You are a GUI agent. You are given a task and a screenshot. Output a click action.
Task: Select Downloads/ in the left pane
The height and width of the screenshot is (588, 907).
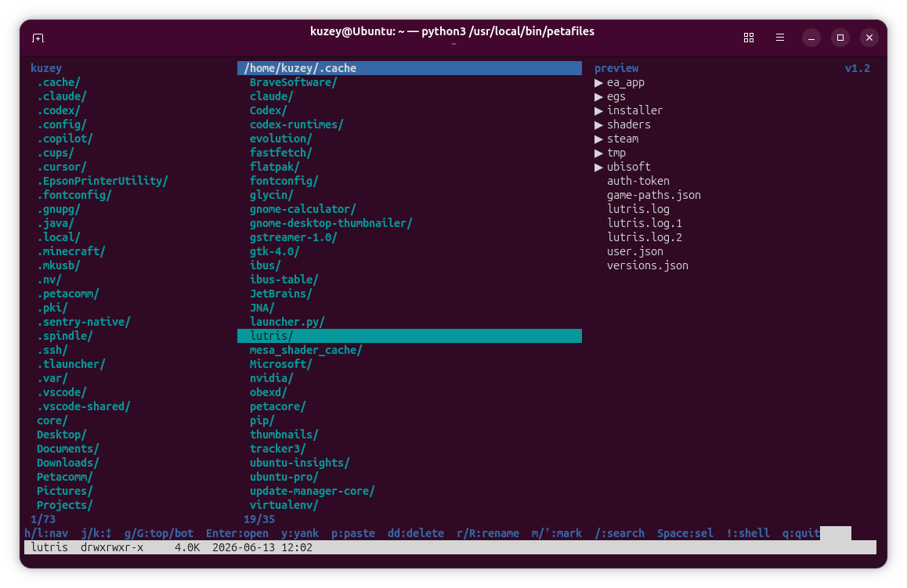pyautogui.click(x=68, y=463)
